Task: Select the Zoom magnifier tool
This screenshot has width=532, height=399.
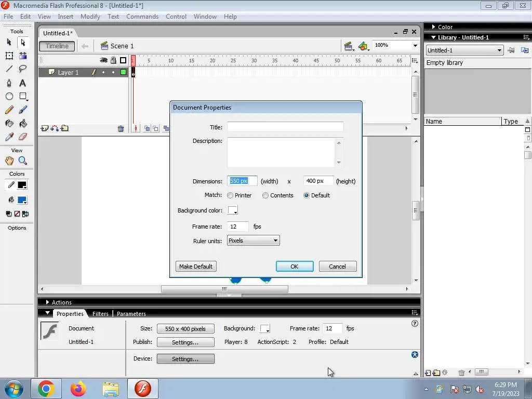Action: point(23,161)
